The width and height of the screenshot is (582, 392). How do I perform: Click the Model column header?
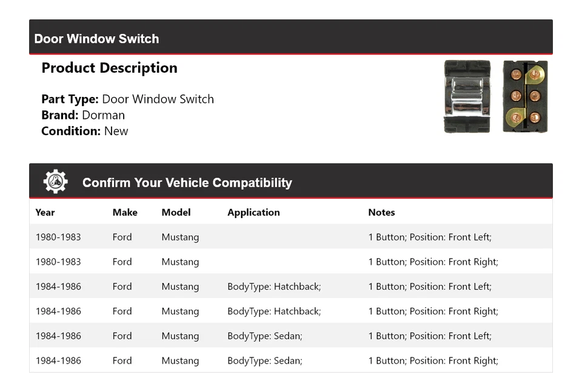click(176, 212)
